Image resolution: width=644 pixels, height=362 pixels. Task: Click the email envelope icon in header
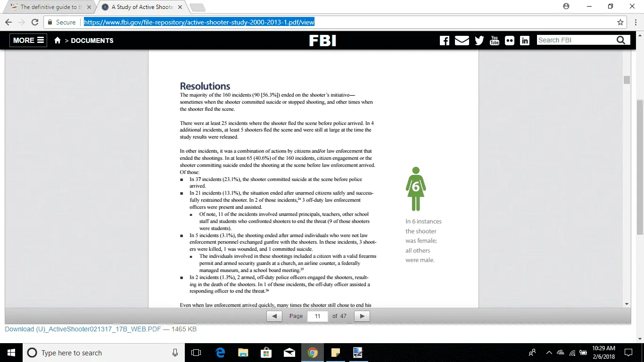tap(462, 41)
